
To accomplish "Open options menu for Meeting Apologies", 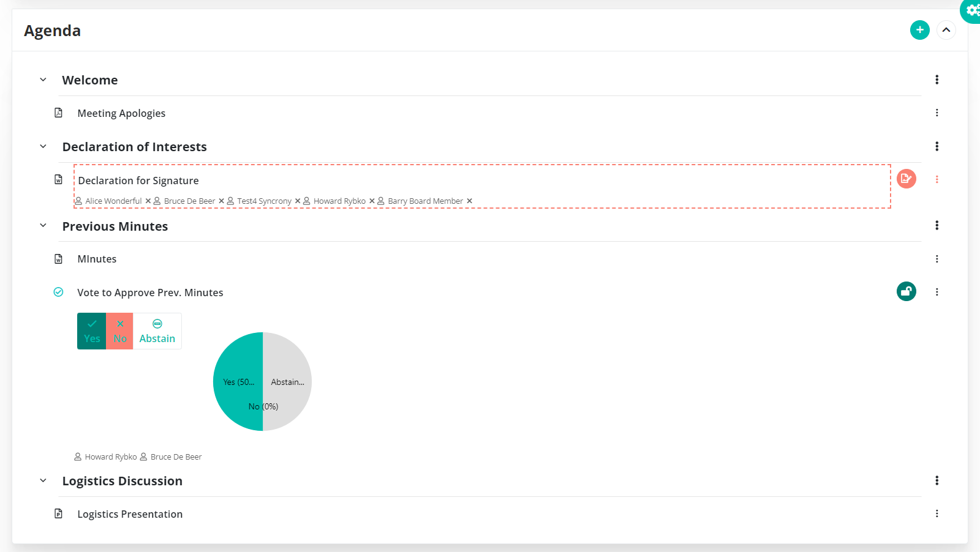I will [937, 113].
